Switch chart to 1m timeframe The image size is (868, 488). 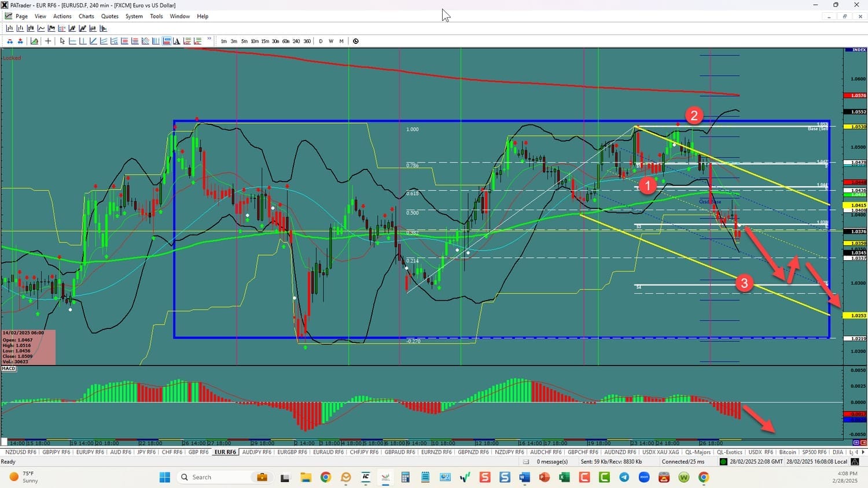coord(224,41)
